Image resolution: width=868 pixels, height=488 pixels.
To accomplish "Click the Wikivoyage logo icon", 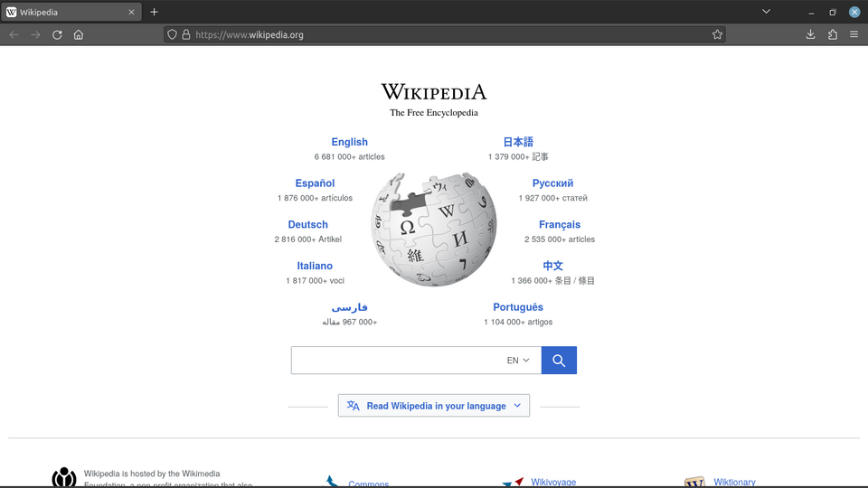I will (514, 482).
